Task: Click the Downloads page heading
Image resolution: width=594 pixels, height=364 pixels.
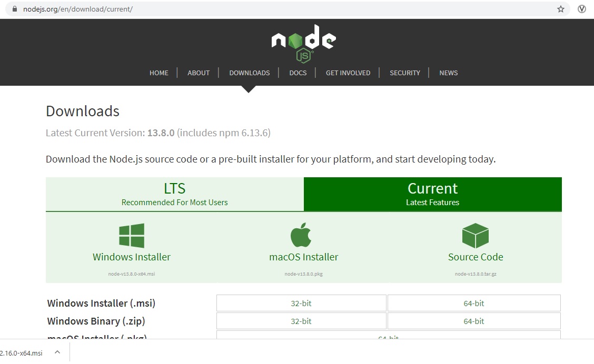Action: pyautogui.click(x=83, y=111)
